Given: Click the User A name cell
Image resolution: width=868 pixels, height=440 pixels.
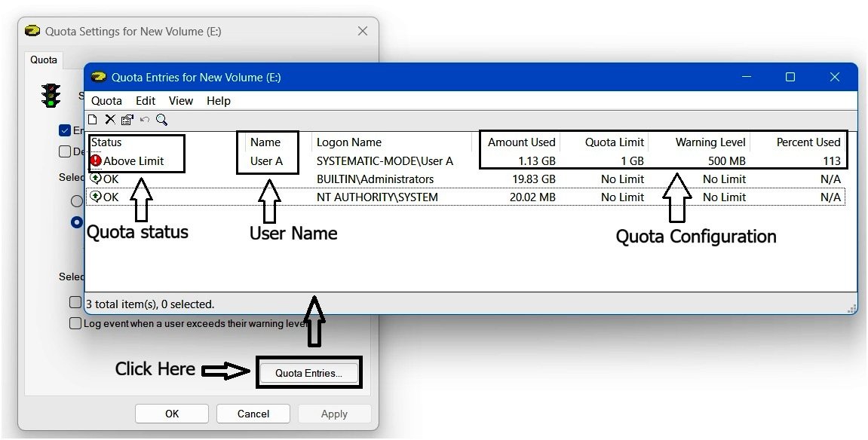Looking at the screenshot, I should (x=266, y=160).
